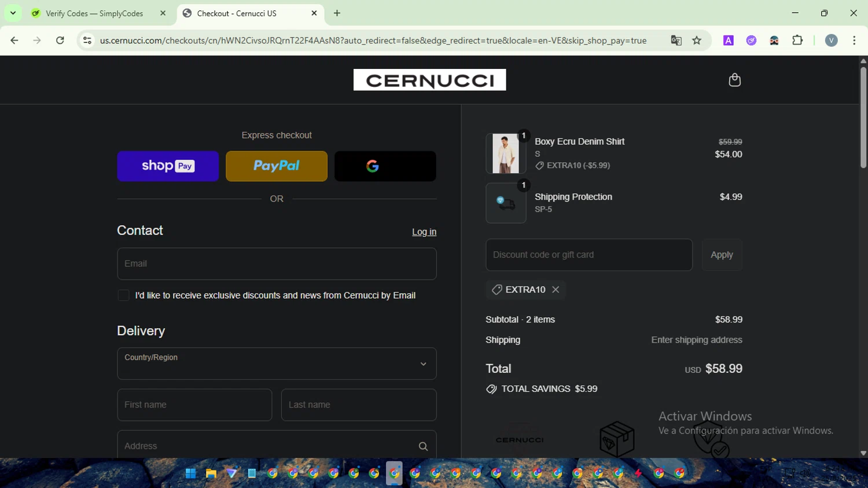The image size is (868, 488).
Task: Open a new browser tab
Action: [x=337, y=13]
